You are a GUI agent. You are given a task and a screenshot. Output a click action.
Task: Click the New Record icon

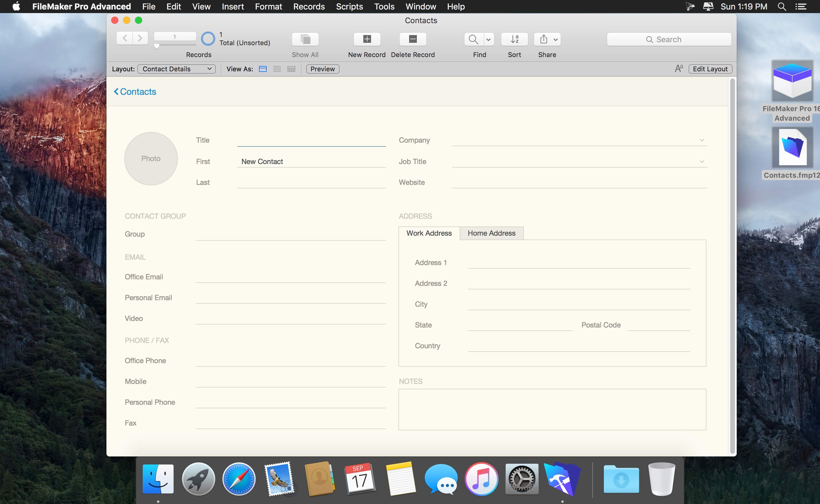[x=366, y=39]
